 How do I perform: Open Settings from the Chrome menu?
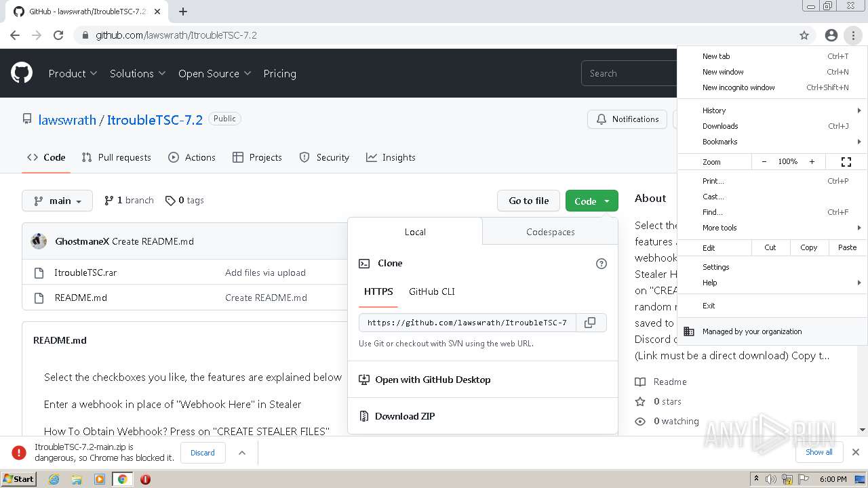point(772,267)
